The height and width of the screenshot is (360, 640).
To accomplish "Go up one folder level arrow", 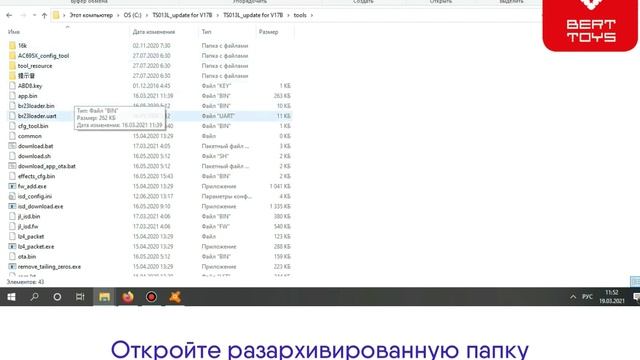I will point(44,15).
